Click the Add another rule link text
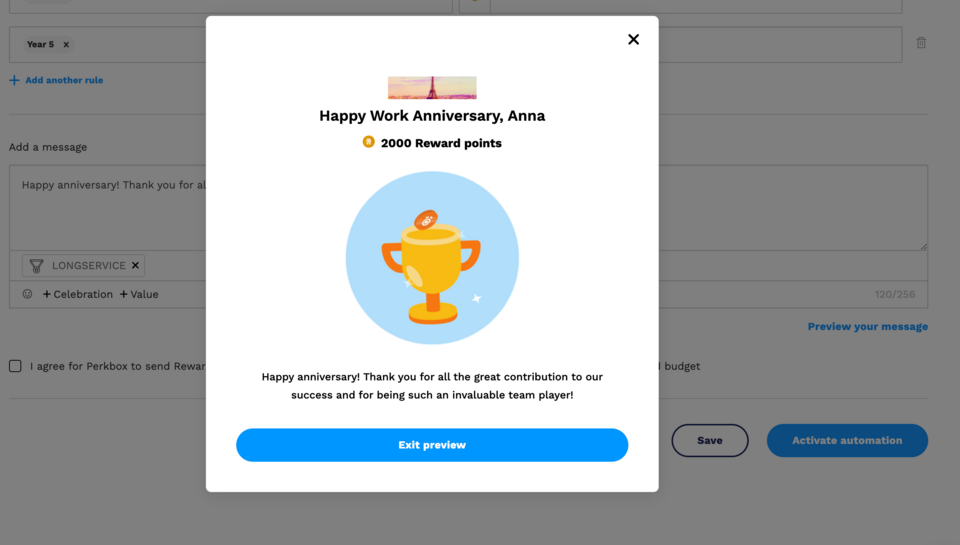This screenshot has height=545, width=960. tap(64, 80)
